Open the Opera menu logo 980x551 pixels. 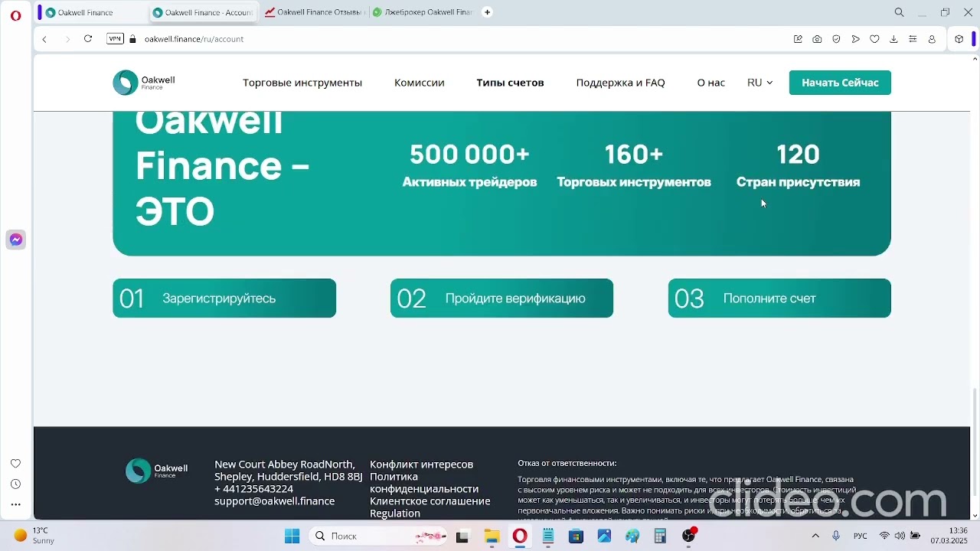(15, 15)
